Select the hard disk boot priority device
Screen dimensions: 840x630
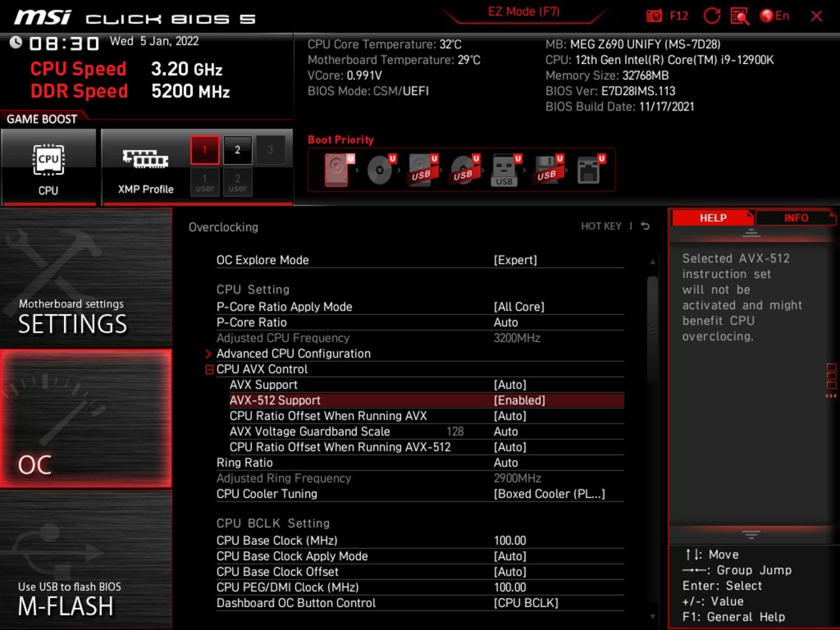(337, 169)
